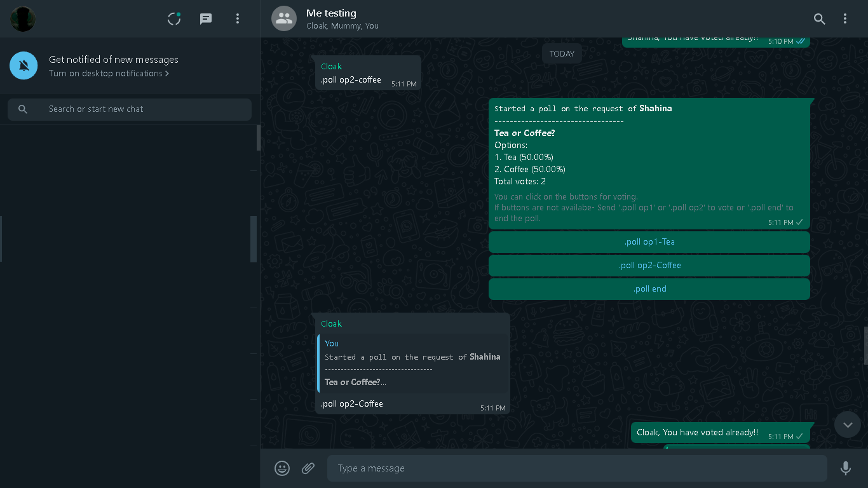Turn on desktop notifications link
The width and height of the screenshot is (868, 488).
109,74
